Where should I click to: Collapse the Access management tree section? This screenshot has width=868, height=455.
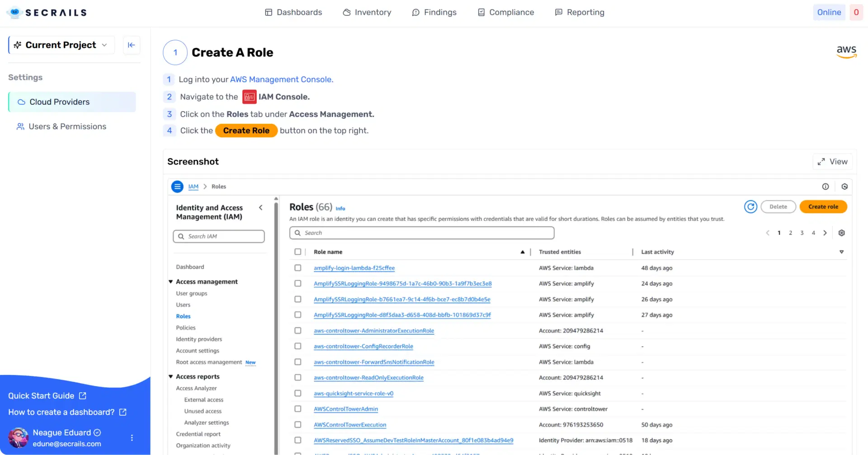coord(171,281)
